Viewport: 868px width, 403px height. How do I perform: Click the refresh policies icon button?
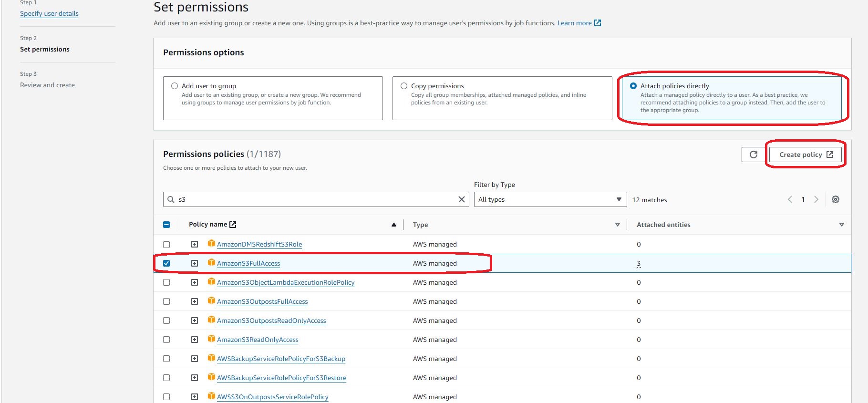[754, 155]
